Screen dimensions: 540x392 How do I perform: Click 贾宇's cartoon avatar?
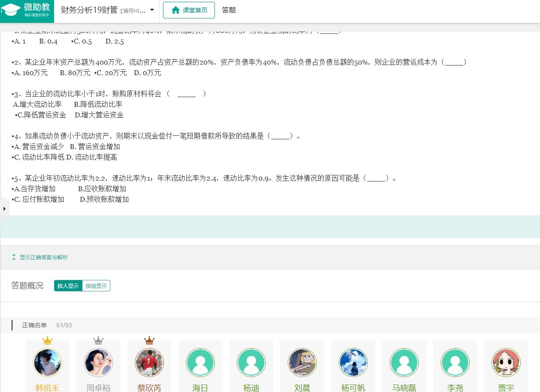[506, 363]
